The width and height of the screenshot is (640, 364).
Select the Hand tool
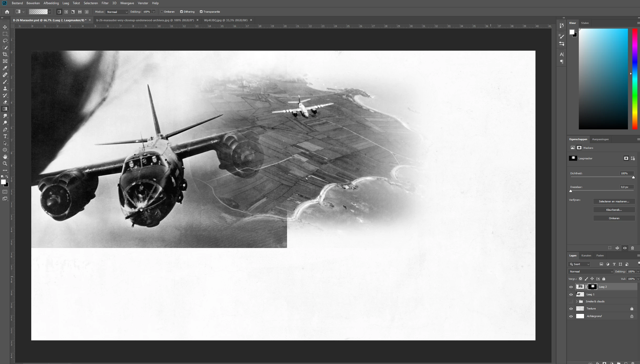click(5, 157)
